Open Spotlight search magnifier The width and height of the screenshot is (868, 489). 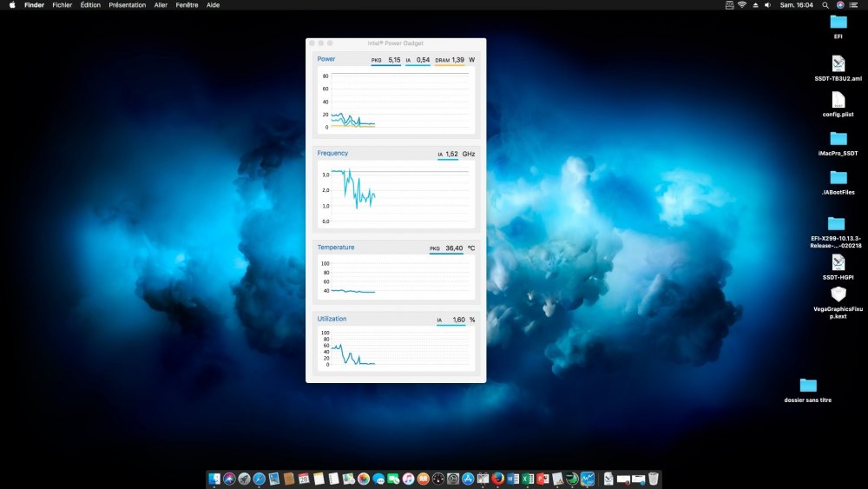click(825, 5)
